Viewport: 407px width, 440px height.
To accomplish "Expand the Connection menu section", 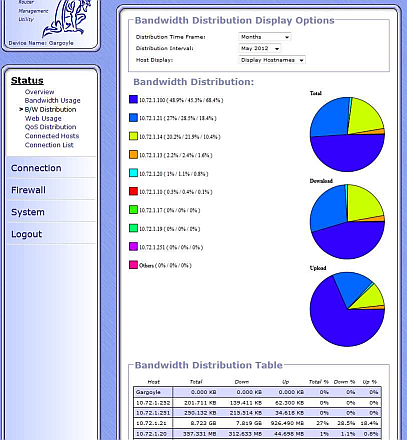I will (x=36, y=168).
